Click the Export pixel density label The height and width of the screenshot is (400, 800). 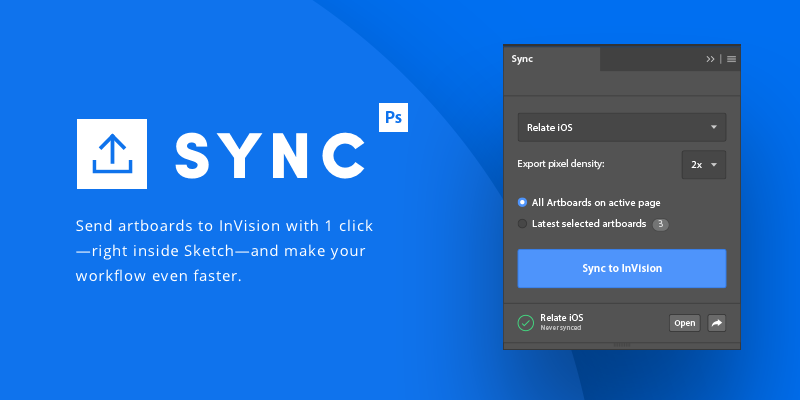point(561,164)
